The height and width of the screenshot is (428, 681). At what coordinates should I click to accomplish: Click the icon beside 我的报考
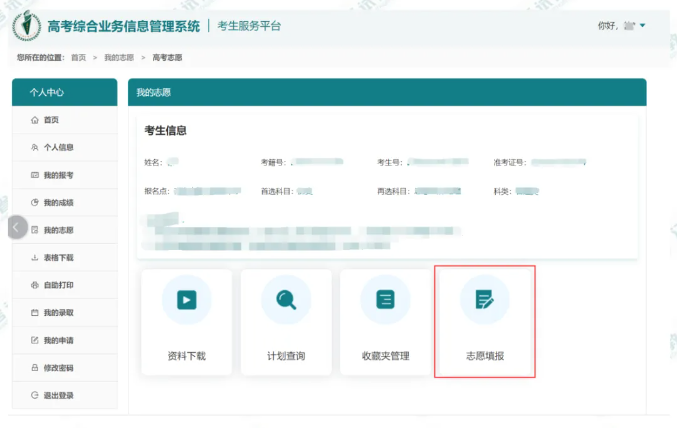35,175
